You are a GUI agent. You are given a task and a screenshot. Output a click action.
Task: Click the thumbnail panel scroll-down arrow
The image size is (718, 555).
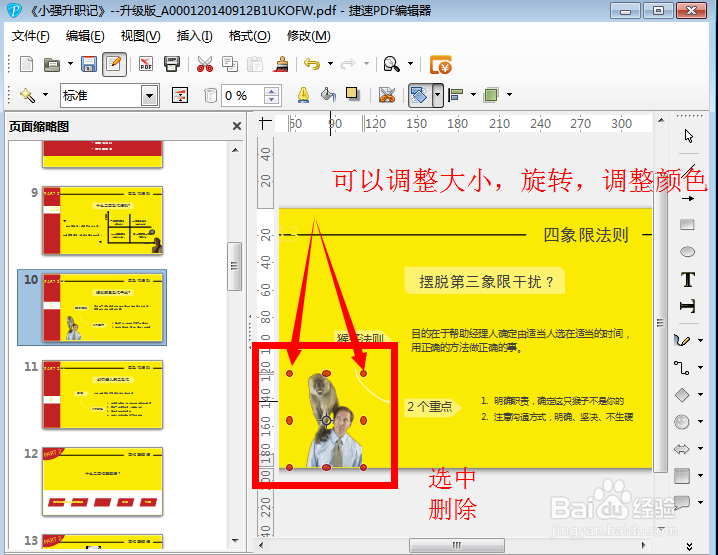(x=235, y=541)
